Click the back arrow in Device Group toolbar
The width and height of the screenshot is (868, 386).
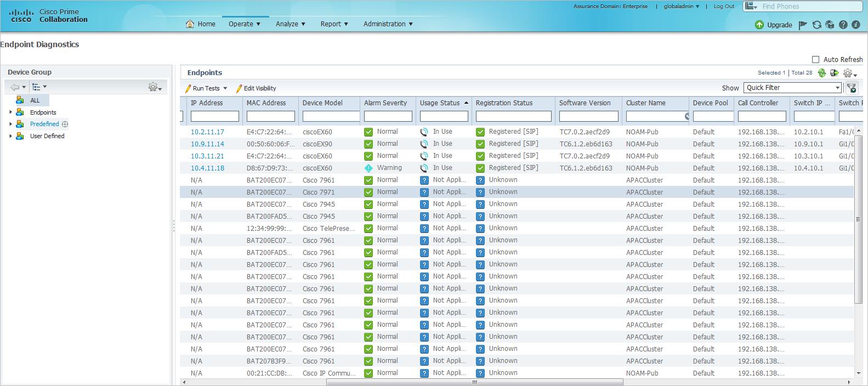click(15, 87)
